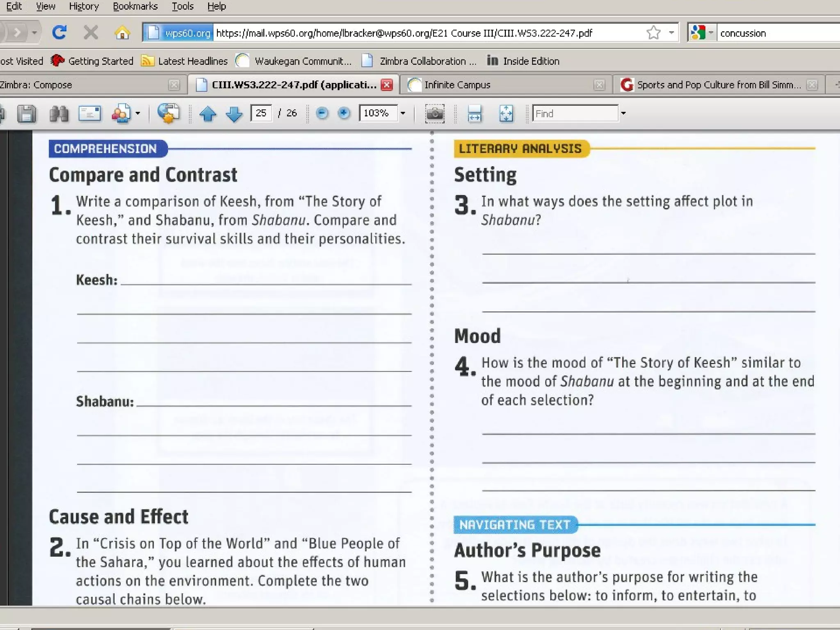Viewport: 840px width, 630px height.
Task: Reload the page with refresh button
Action: pyautogui.click(x=59, y=32)
